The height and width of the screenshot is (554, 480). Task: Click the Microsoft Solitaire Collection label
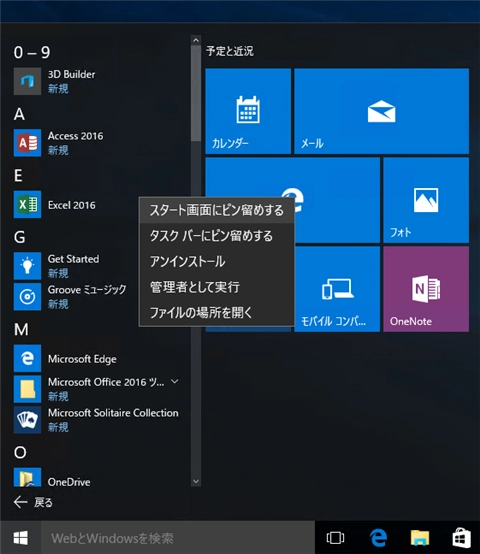point(113,413)
